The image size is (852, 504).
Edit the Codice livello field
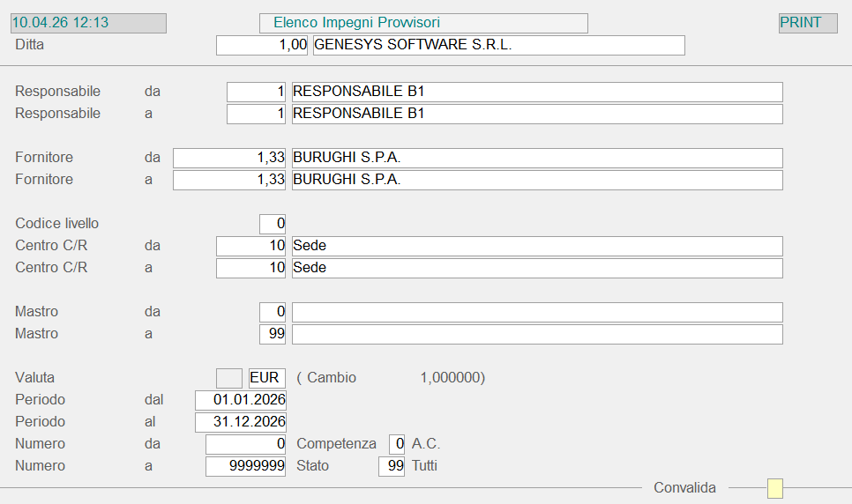coord(273,224)
